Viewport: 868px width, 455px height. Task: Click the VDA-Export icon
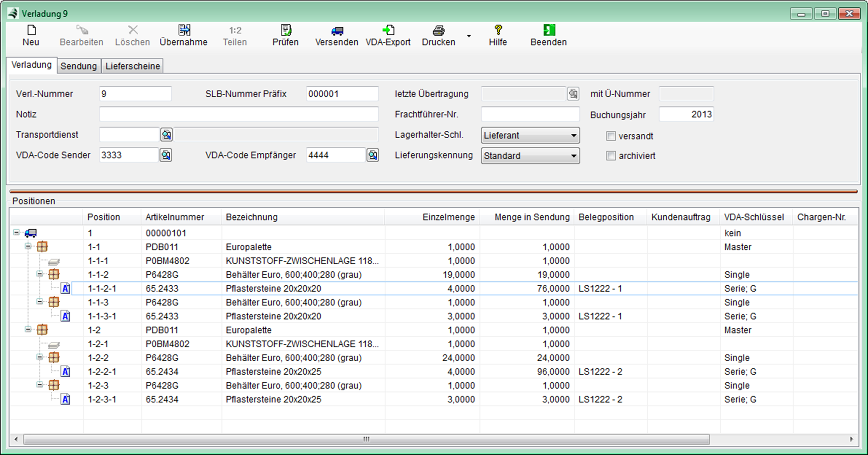(x=388, y=30)
